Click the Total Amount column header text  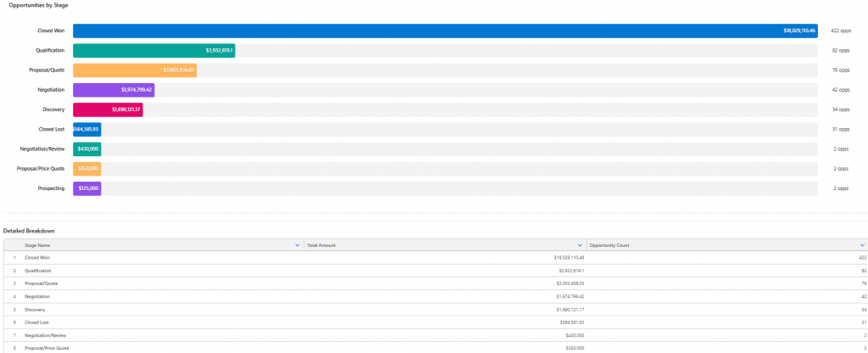tap(321, 245)
